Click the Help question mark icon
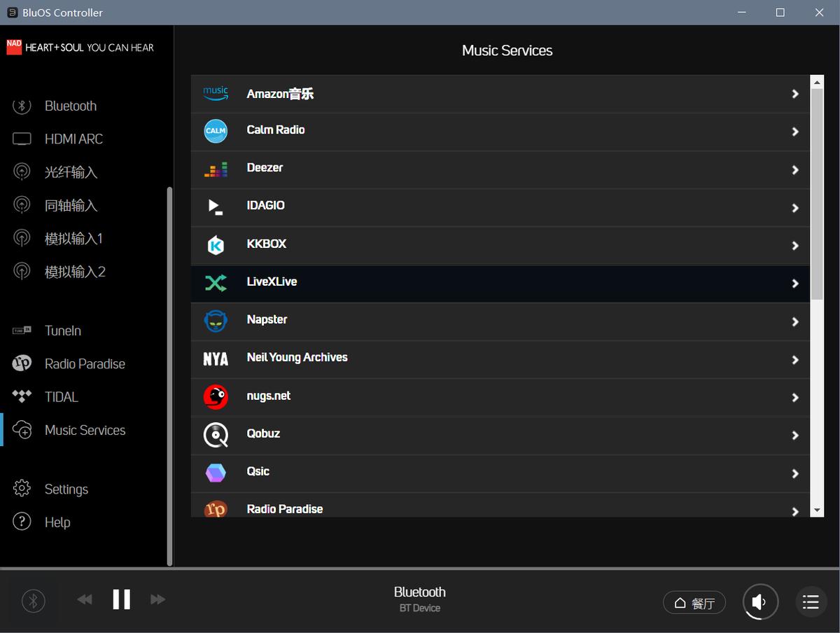840x633 pixels. (22, 522)
